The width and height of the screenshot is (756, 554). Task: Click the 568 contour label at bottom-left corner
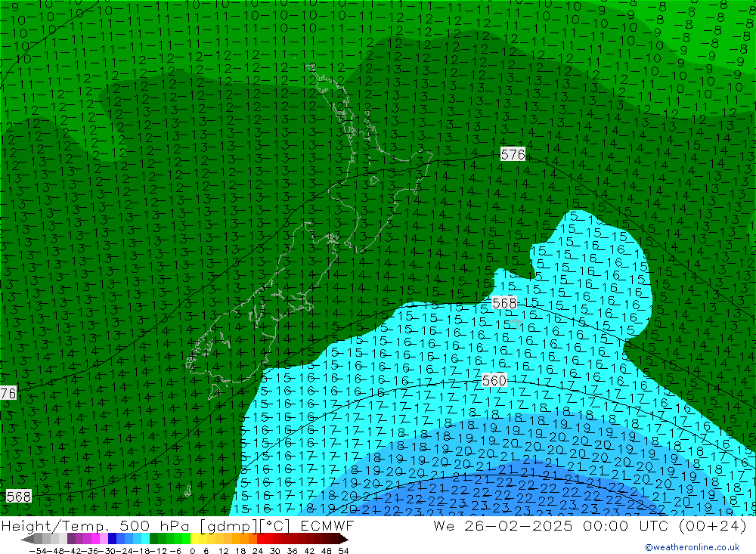pos(18,496)
